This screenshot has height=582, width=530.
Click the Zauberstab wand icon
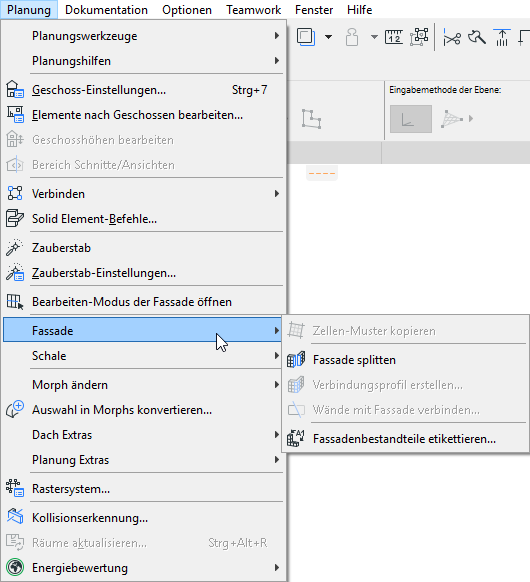pyautogui.click(x=15, y=248)
